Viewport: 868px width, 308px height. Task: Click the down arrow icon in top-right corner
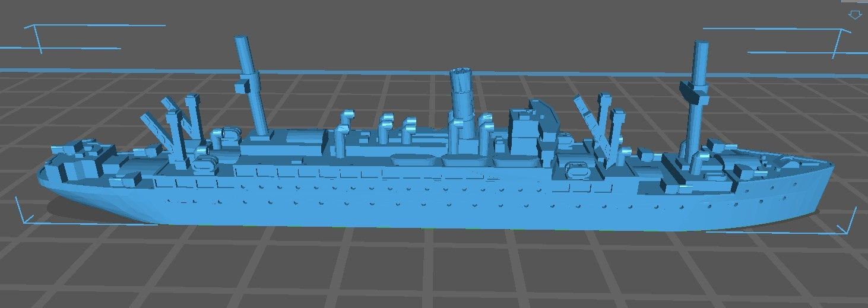[854, 15]
